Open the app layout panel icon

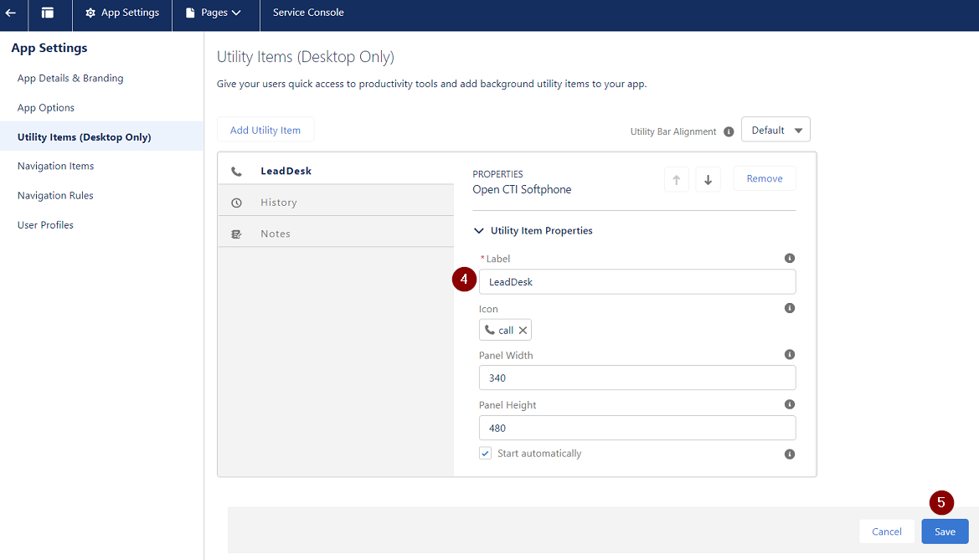pyautogui.click(x=48, y=13)
